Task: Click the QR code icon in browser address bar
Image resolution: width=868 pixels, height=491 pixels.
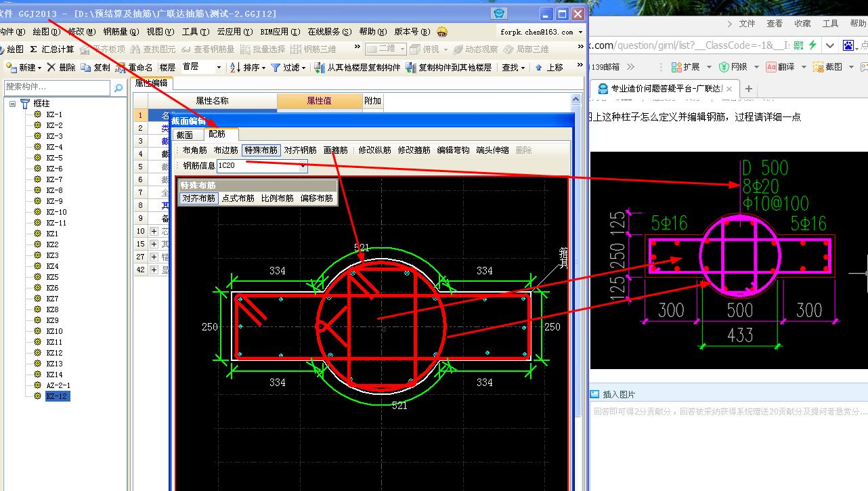Action: (799, 45)
